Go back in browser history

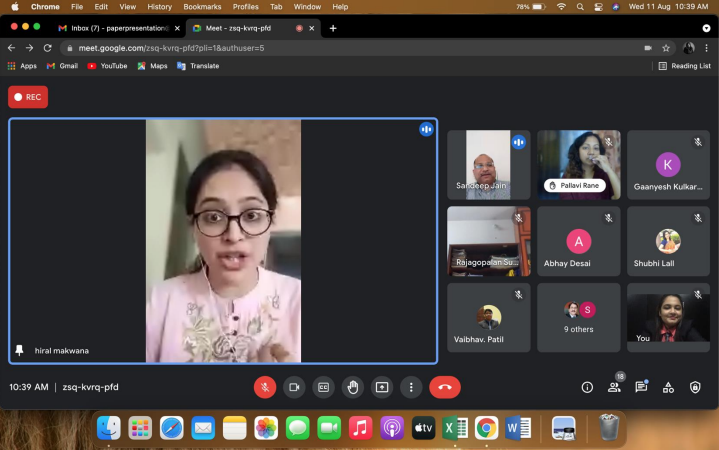pos(11,48)
